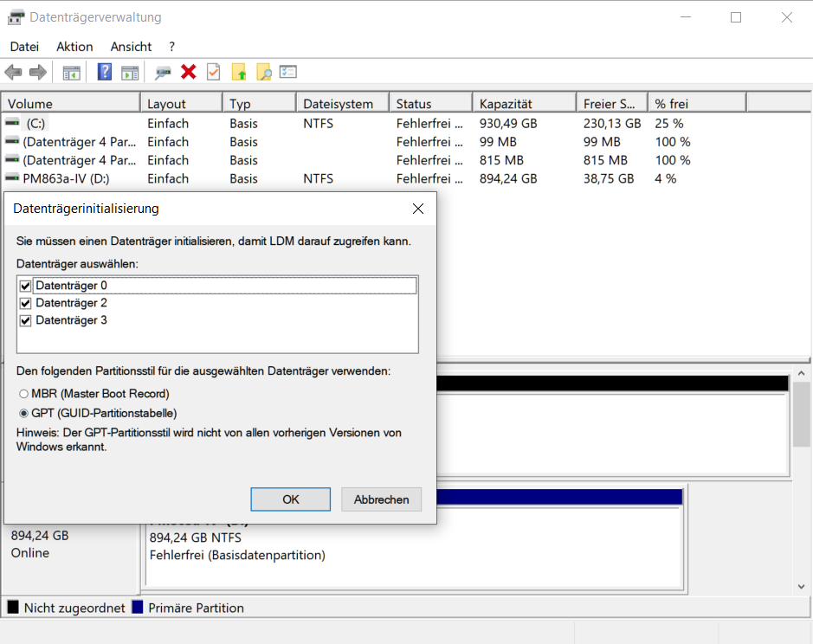The height and width of the screenshot is (644, 813).
Task: Sort by Volume column header
Action: click(71, 103)
